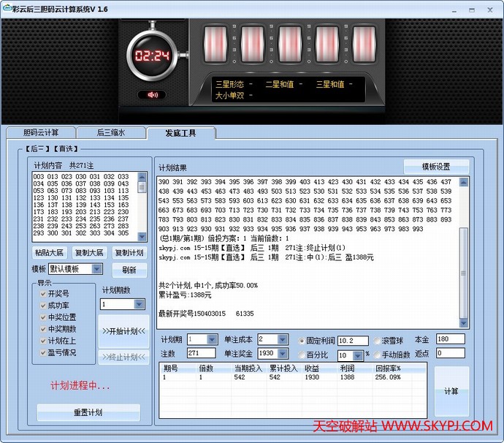Open the 模板 默认模板 dropdown
Image resolution: width=504 pixels, height=443 pixels.
tap(98, 269)
